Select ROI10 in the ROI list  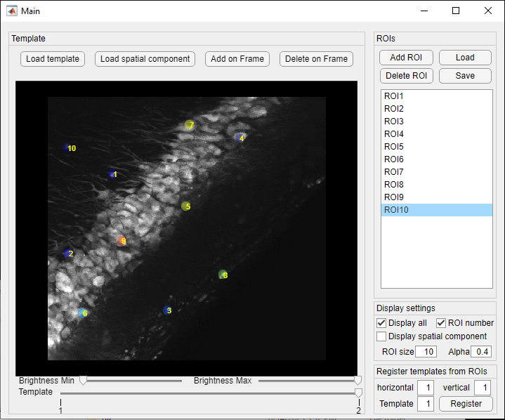tap(436, 210)
